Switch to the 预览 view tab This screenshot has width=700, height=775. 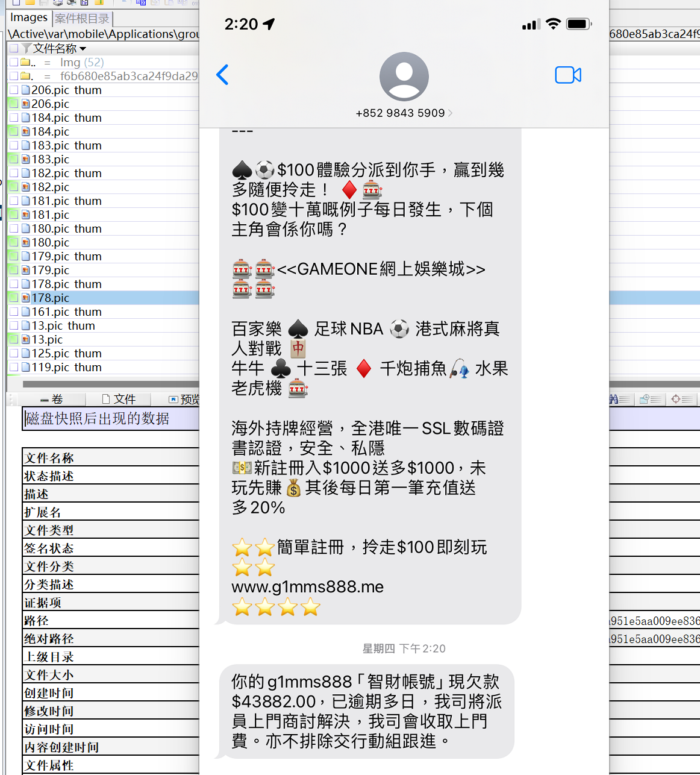(x=183, y=399)
